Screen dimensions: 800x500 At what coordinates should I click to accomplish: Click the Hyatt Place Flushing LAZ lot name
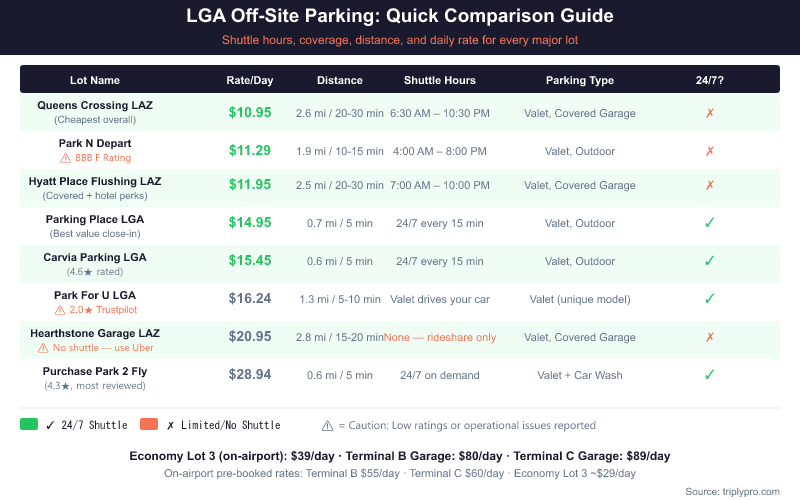95,181
